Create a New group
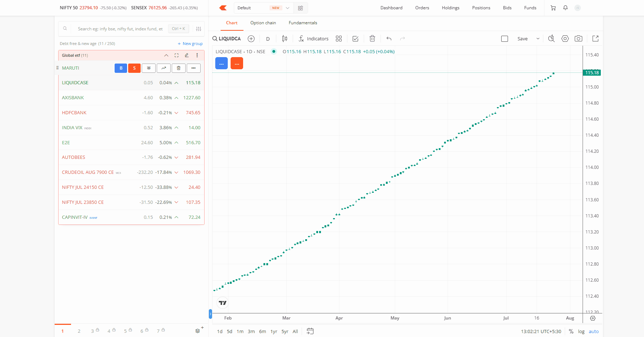The height and width of the screenshot is (337, 644). [190, 44]
